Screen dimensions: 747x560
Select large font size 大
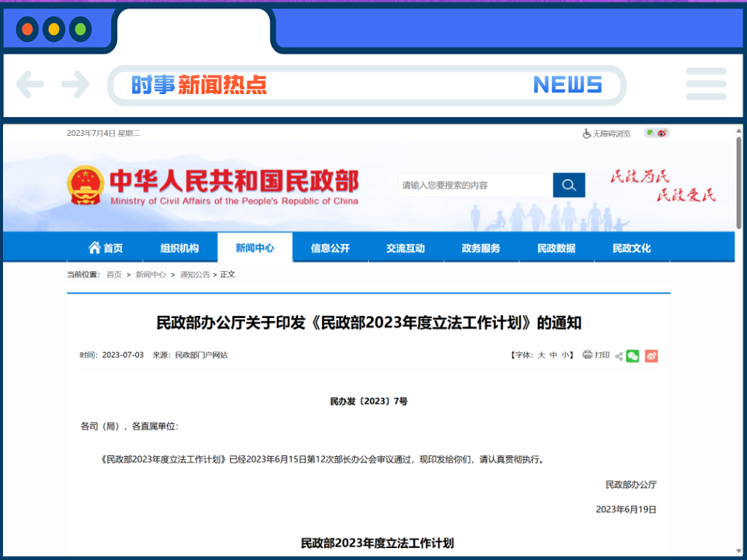(540, 356)
